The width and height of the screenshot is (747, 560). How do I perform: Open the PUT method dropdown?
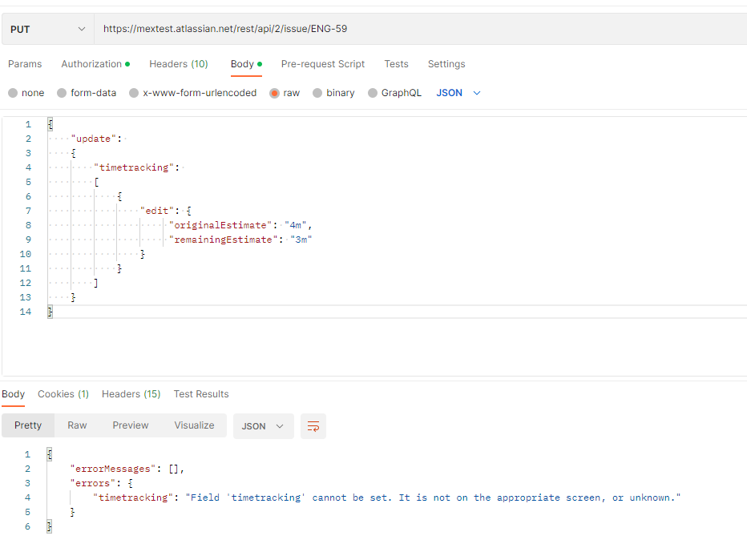click(x=46, y=28)
